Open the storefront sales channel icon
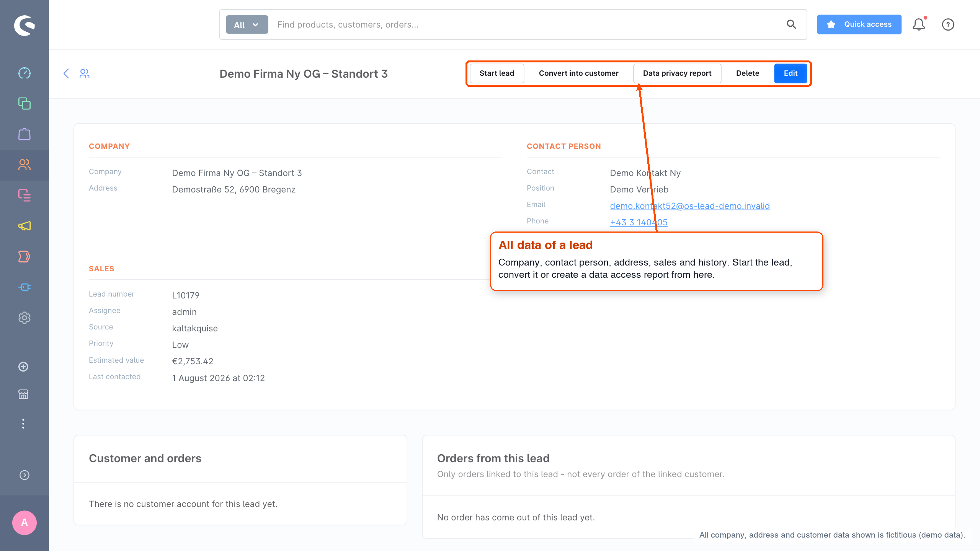The image size is (980, 551). tap(23, 395)
